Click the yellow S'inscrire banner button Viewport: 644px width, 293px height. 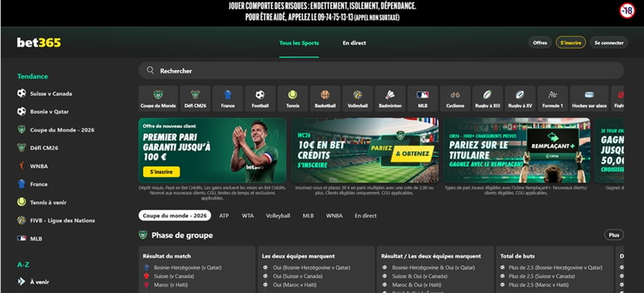pyautogui.click(x=161, y=172)
